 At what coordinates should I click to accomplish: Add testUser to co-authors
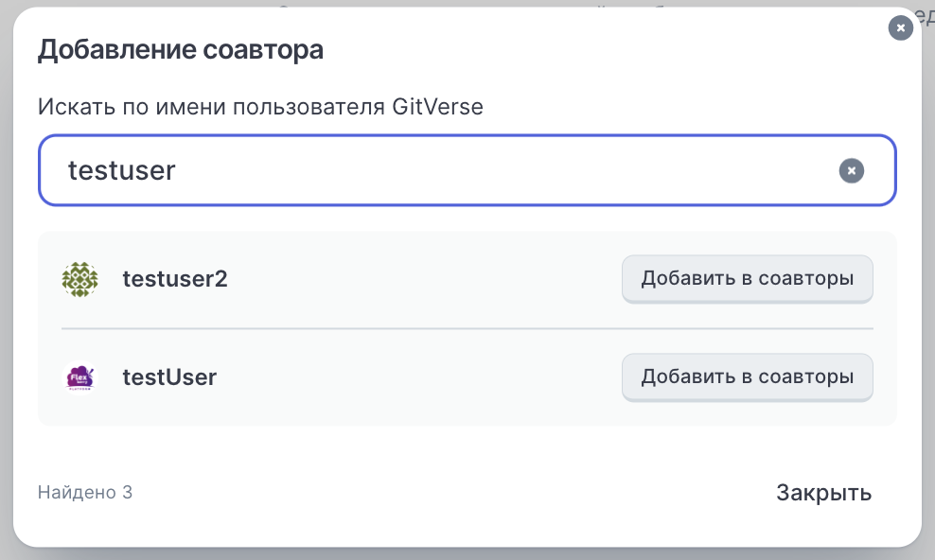coord(747,377)
